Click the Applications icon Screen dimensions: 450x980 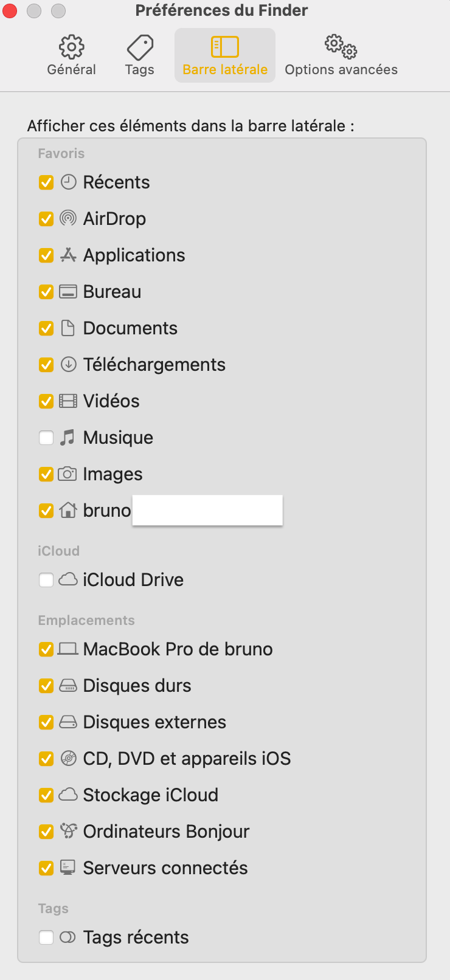click(x=68, y=255)
